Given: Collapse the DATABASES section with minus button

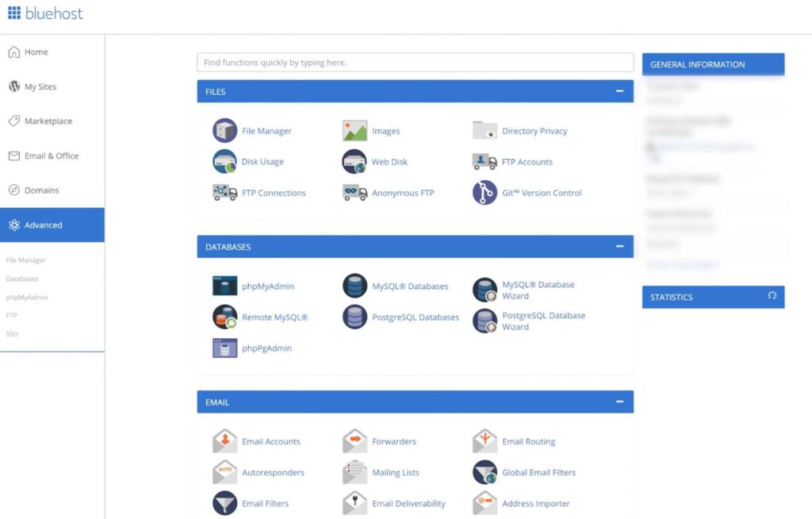Looking at the screenshot, I should pos(619,246).
